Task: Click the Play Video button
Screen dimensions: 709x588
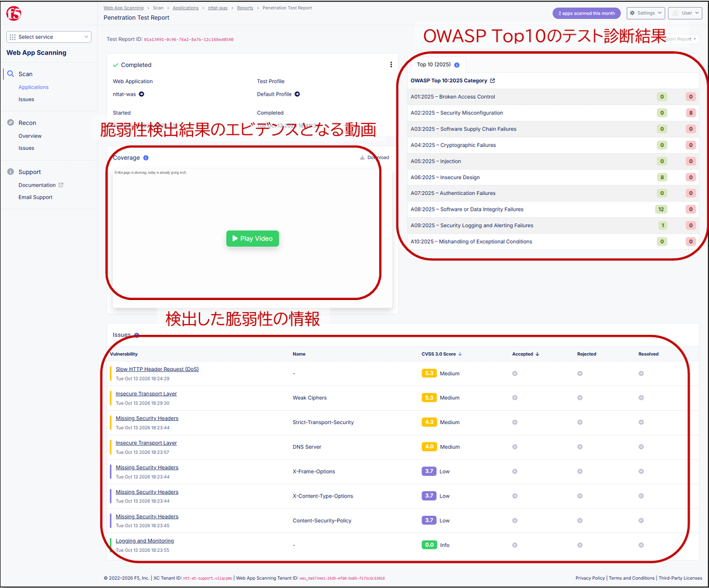Action: 253,239
